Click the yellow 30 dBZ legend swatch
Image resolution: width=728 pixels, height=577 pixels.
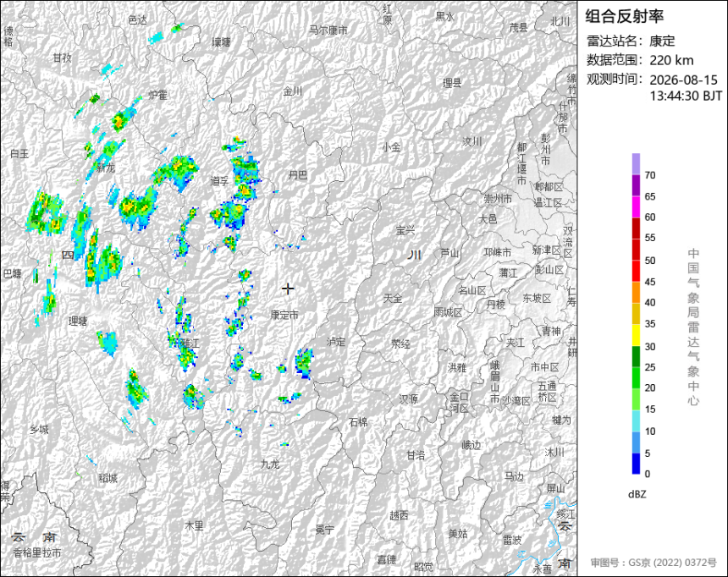636,335
